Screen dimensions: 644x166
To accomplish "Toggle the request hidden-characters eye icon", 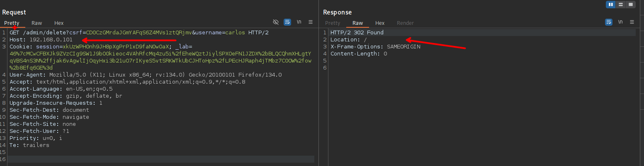I will coord(276,22).
